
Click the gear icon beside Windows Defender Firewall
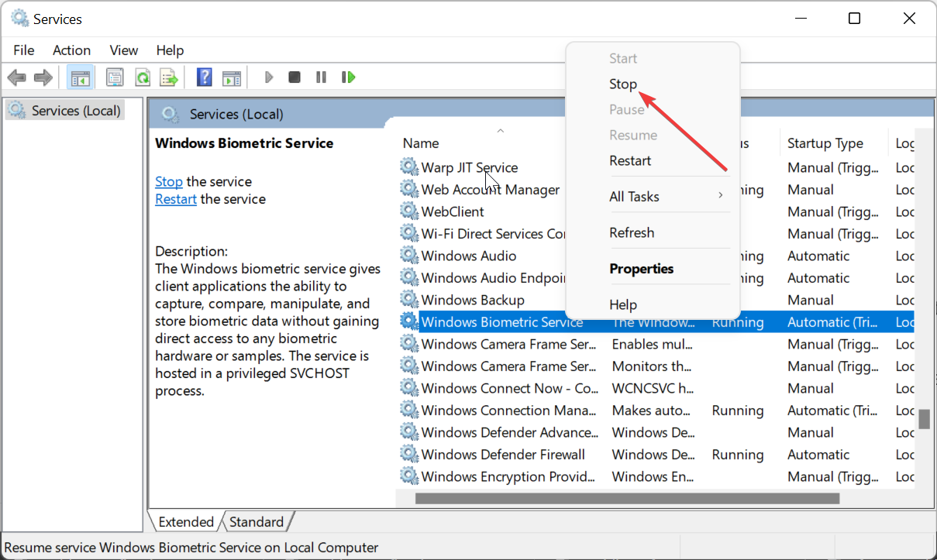tap(408, 454)
